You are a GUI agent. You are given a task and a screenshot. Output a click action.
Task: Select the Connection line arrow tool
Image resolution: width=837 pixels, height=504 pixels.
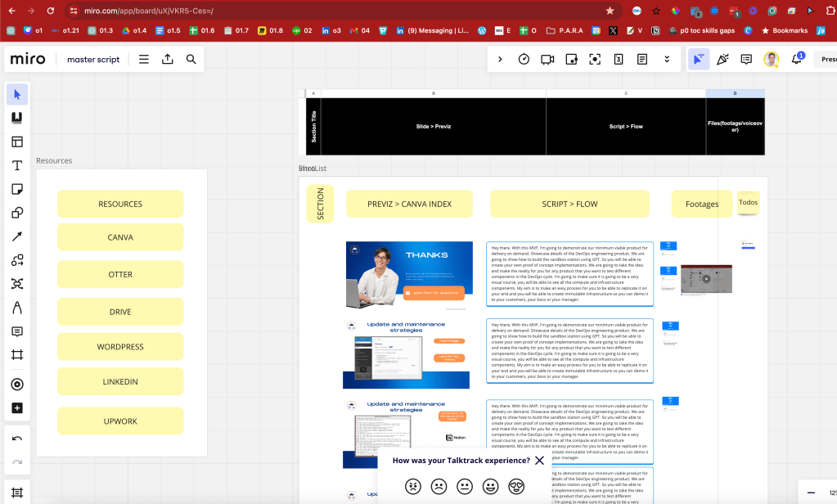point(17,236)
